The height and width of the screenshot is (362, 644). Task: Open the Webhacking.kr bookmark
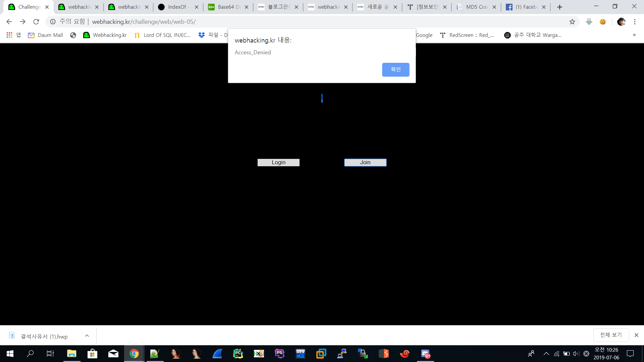click(105, 35)
